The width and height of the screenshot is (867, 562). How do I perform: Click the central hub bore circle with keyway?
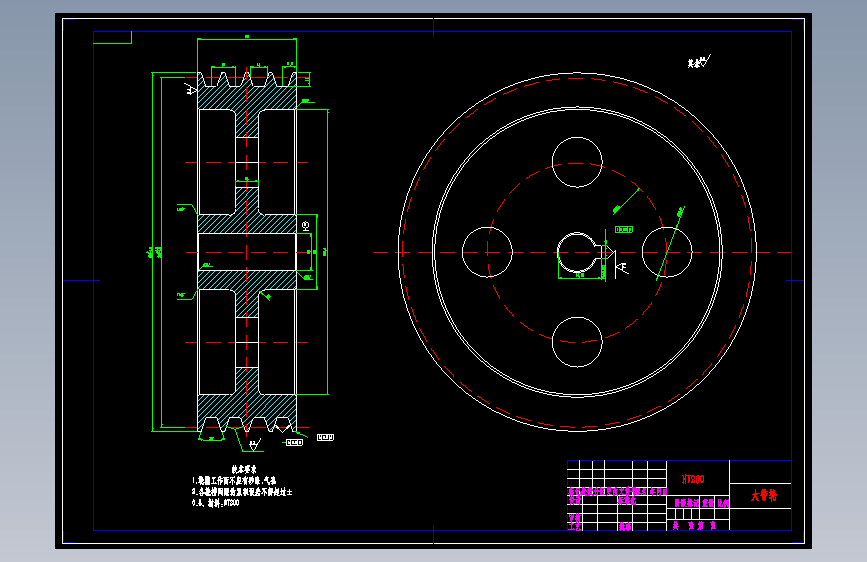578,252
